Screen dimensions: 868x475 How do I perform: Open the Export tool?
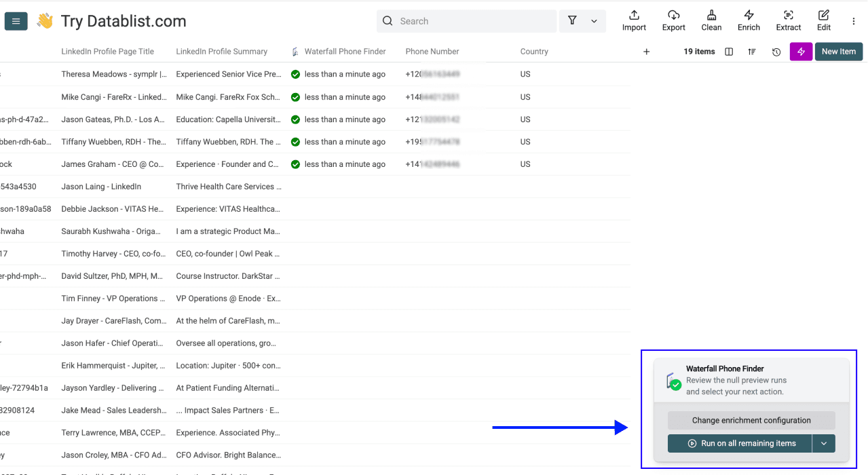coord(673,20)
